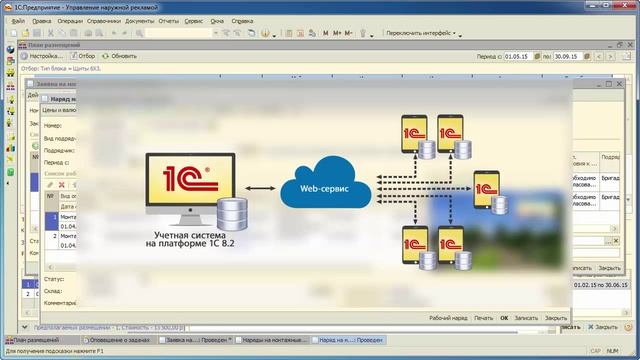Click the M memory button

(325, 33)
